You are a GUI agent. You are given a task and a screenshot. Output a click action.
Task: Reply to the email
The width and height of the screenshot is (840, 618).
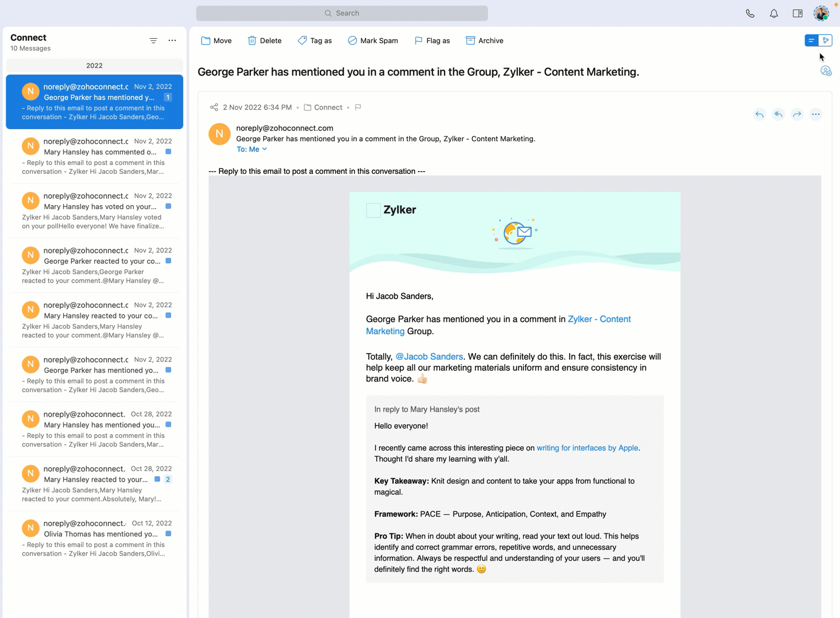click(759, 114)
